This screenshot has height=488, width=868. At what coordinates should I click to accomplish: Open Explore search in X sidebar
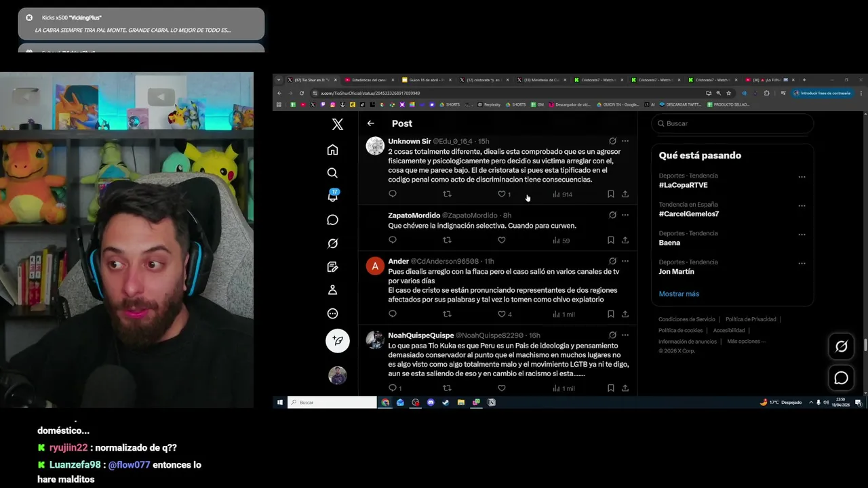tap(332, 173)
